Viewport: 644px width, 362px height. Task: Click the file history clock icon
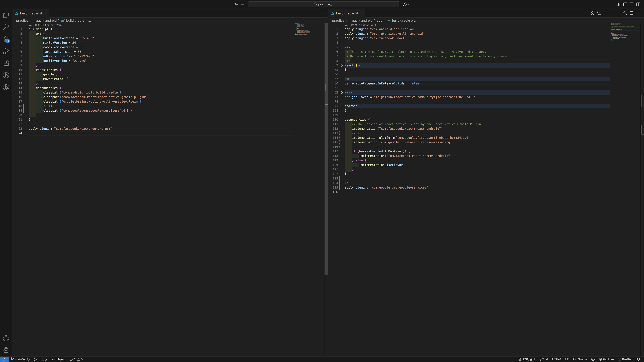click(x=592, y=13)
